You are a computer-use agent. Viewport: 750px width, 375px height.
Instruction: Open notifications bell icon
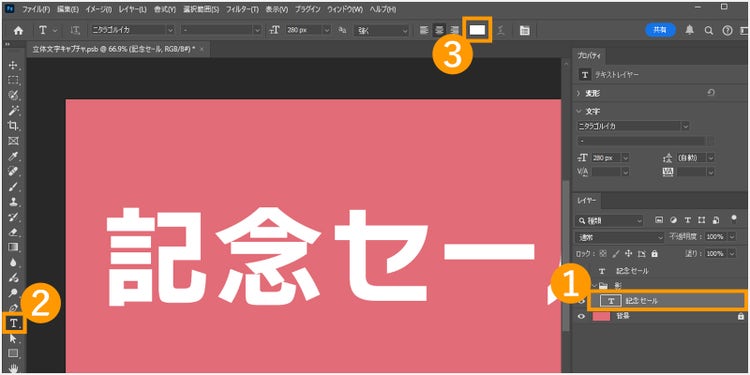689,30
